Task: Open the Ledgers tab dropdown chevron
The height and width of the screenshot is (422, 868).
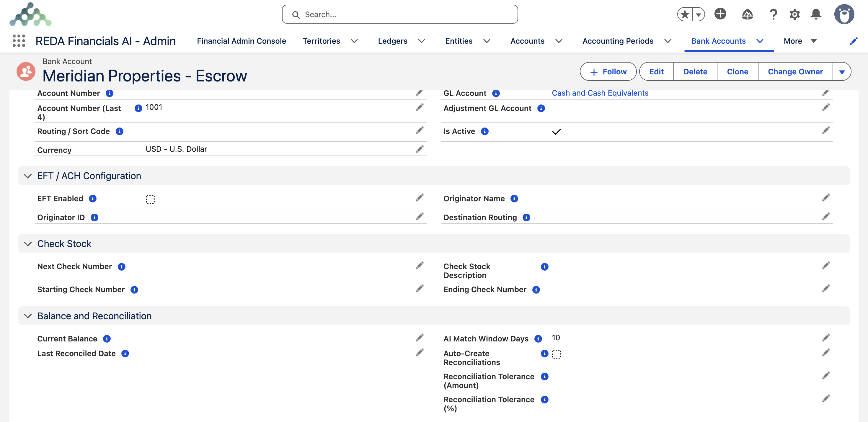Action: pos(422,41)
